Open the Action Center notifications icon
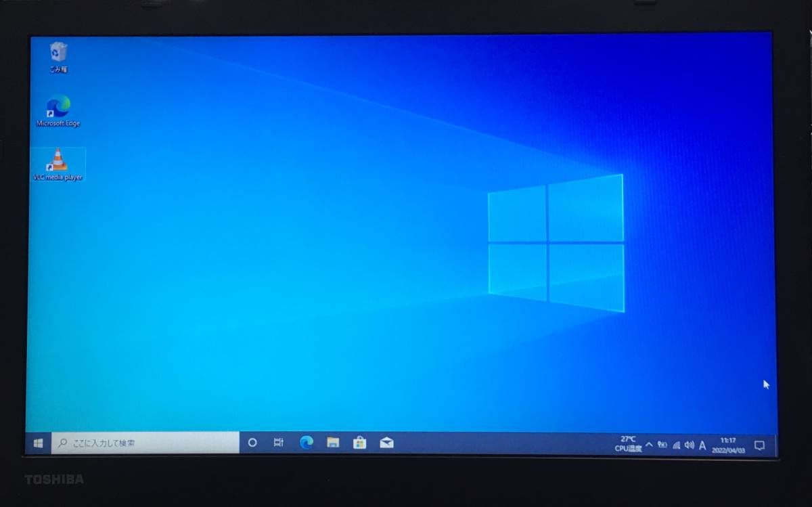 pos(759,445)
